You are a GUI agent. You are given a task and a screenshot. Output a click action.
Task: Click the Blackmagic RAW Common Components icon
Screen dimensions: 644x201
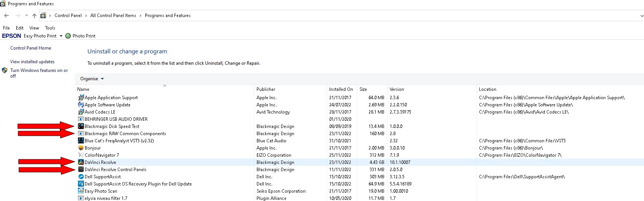tap(81, 134)
